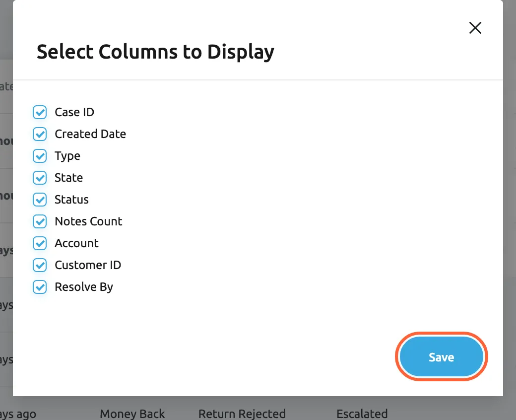Viewport: 516px width, 420px height.
Task: Click Money Back cell in background table
Action: (132, 414)
